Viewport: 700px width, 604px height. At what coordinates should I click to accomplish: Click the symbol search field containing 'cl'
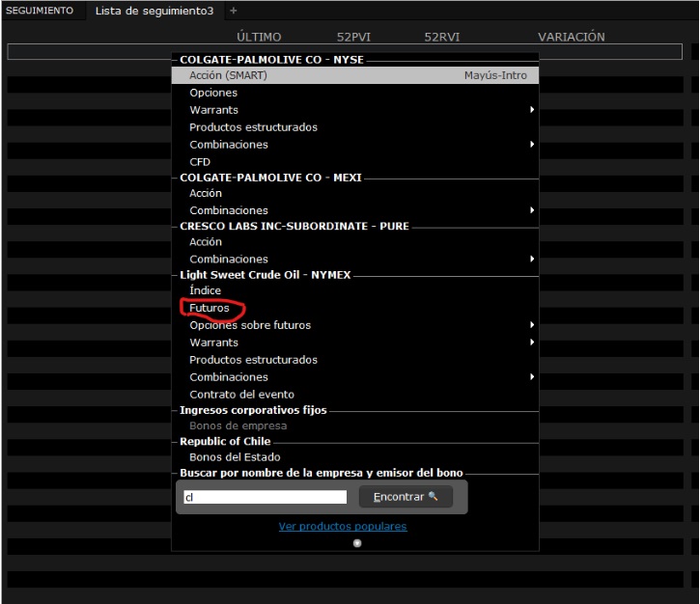point(264,497)
